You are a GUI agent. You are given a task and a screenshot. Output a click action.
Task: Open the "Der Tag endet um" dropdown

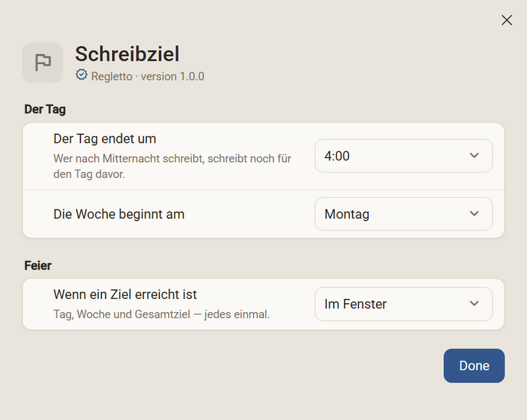pyautogui.click(x=404, y=156)
